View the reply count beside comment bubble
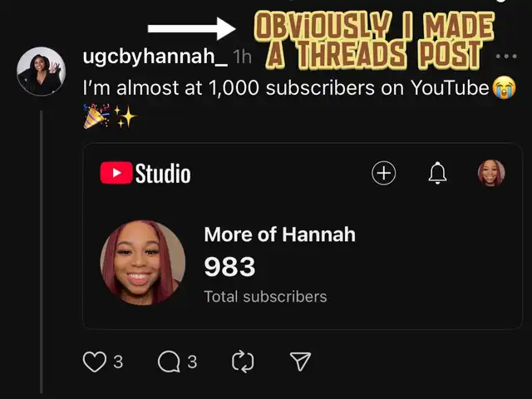Image resolution: width=532 pixels, height=399 pixels. (x=192, y=362)
